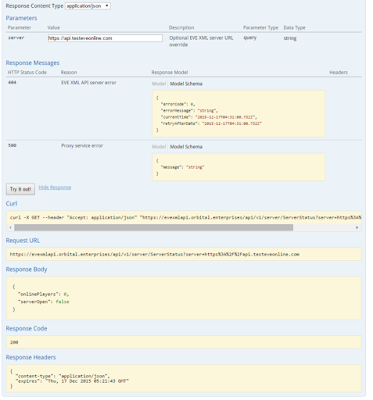Select the Model tab under the 404 response

pos(159,84)
